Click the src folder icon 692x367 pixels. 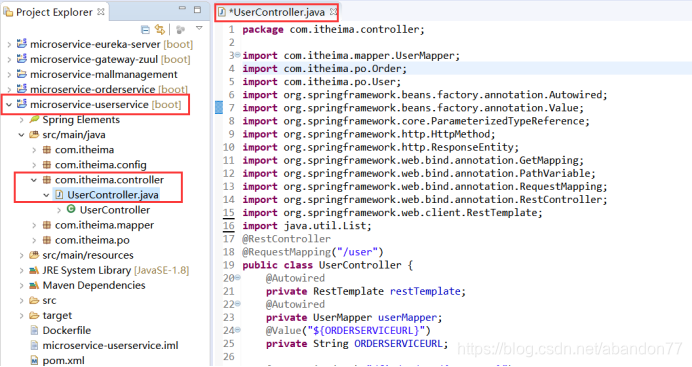[34, 300]
